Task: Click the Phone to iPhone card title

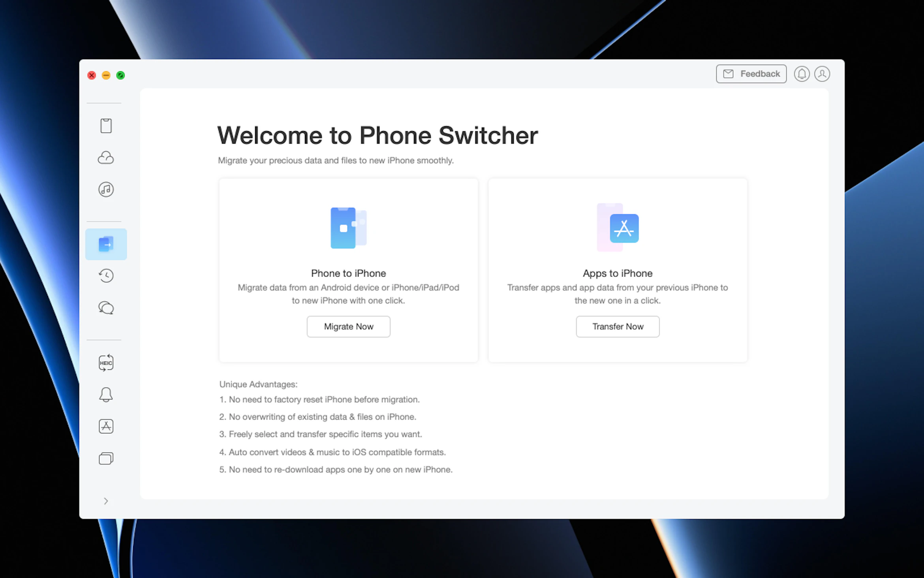Action: pos(348,273)
